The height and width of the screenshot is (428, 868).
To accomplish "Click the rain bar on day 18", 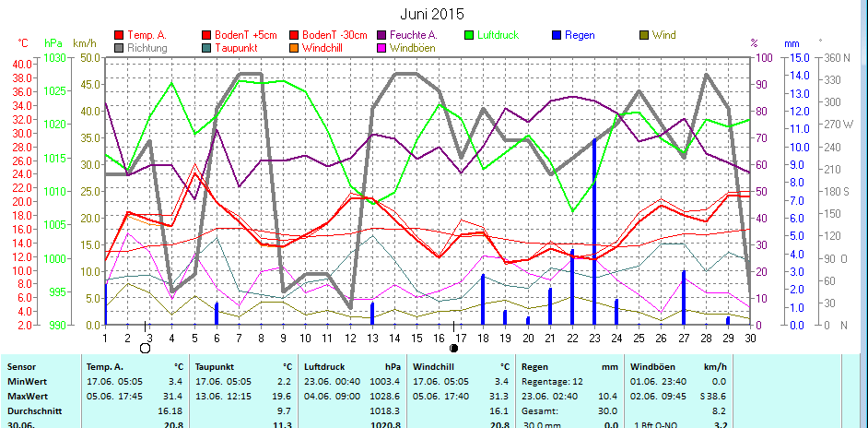I will tap(483, 300).
